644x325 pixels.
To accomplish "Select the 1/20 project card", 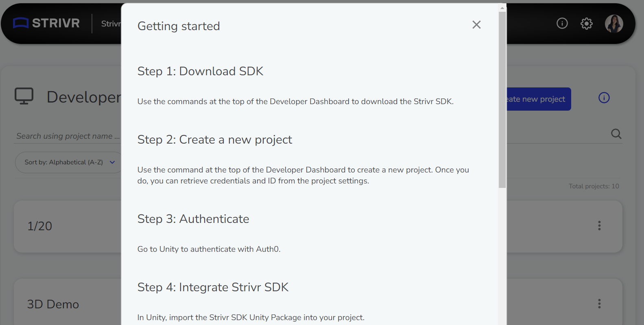I will [x=68, y=226].
